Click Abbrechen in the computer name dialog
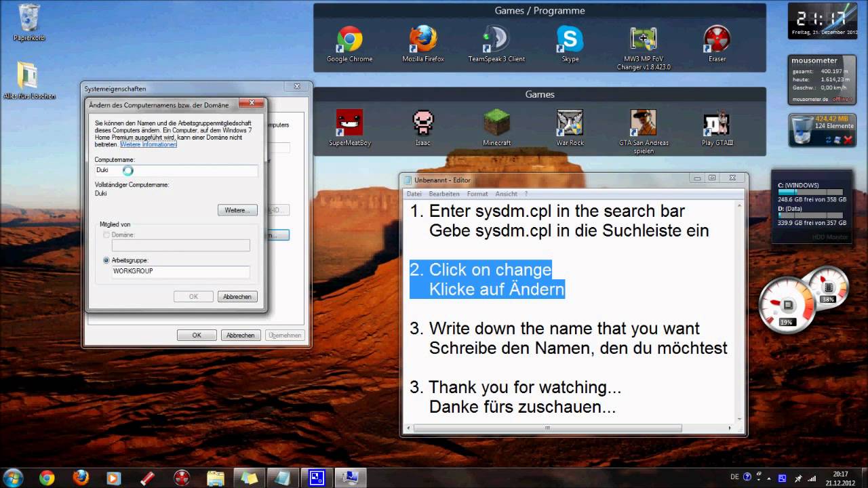The width and height of the screenshot is (868, 488). point(237,296)
